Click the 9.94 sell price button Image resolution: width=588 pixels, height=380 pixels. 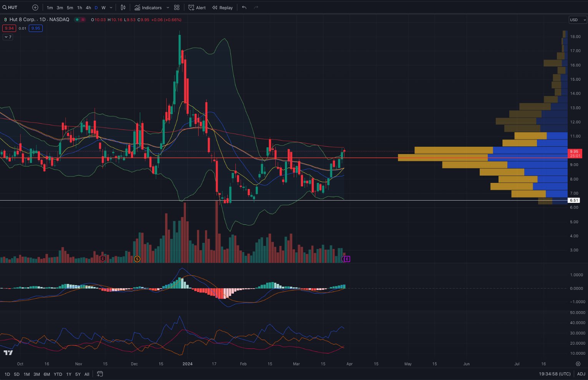(x=9, y=28)
